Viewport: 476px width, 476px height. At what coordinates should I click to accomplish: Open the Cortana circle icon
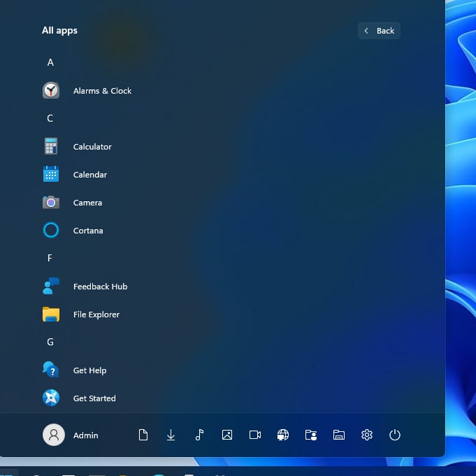tap(51, 230)
